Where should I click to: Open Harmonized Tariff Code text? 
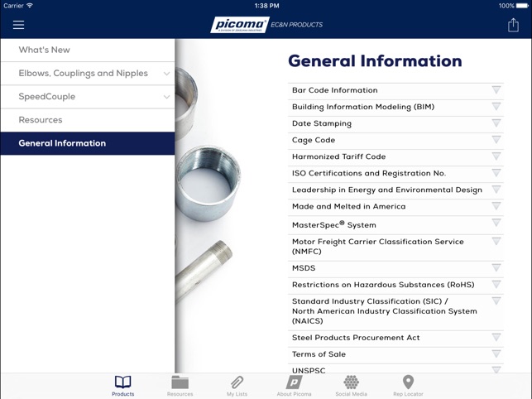click(x=339, y=156)
